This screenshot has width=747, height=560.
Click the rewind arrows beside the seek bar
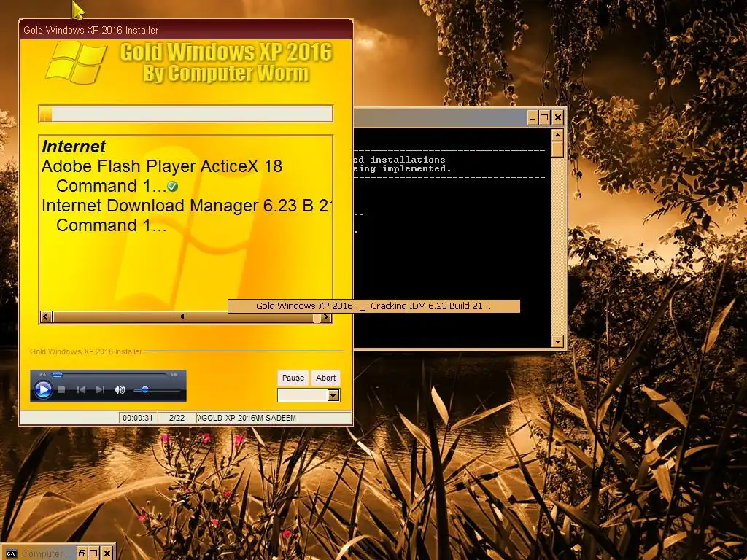tap(43, 375)
